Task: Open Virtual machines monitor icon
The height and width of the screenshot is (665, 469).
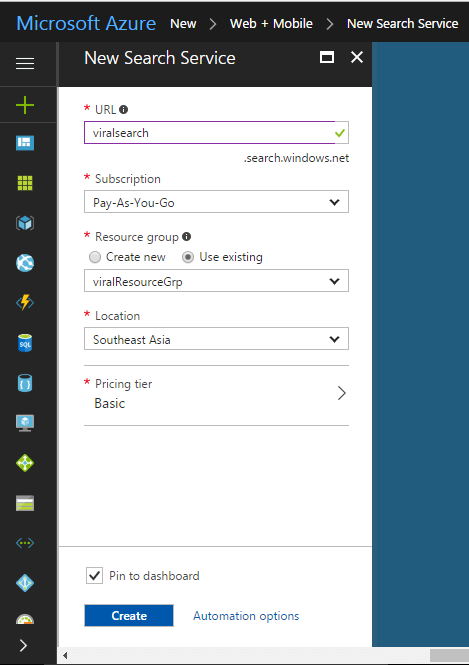Action: click(x=25, y=423)
